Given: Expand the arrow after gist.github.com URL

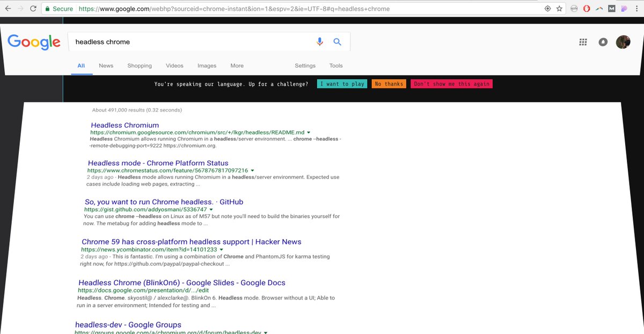Looking at the screenshot, I should coord(211,210).
